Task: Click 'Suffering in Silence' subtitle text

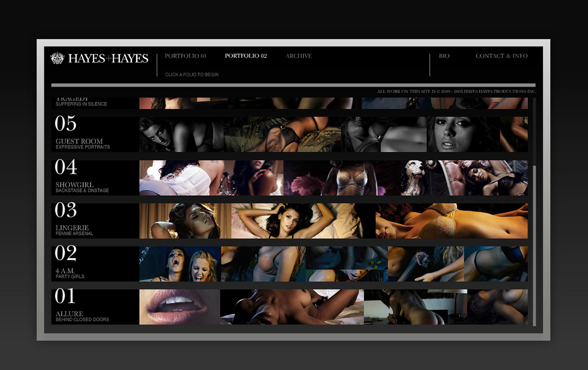Action: (x=81, y=104)
